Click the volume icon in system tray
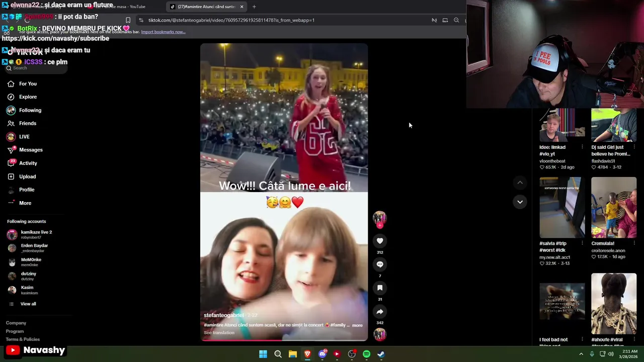The height and width of the screenshot is (362, 644). click(x=611, y=354)
